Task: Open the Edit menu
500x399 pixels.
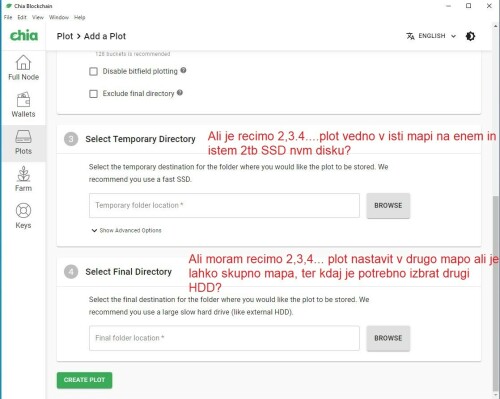Action: click(22, 17)
